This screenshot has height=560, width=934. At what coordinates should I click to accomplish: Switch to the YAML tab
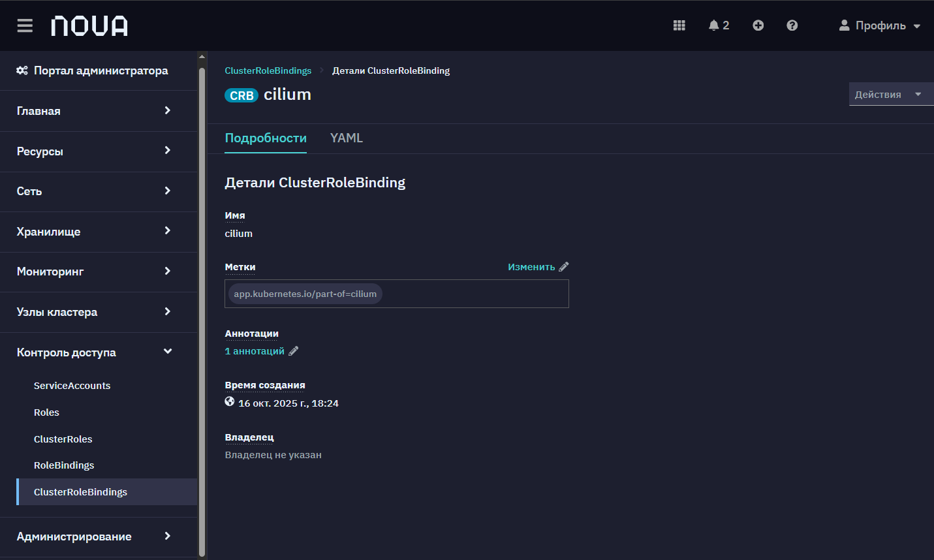[347, 138]
